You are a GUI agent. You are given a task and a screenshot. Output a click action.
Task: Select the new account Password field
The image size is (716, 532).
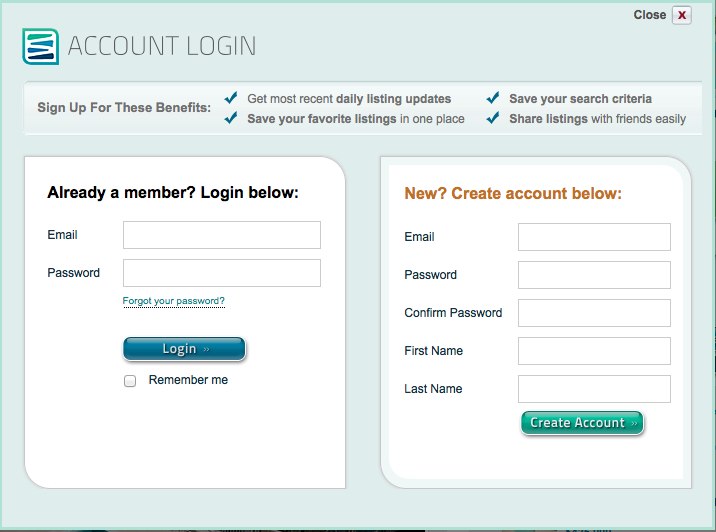594,275
